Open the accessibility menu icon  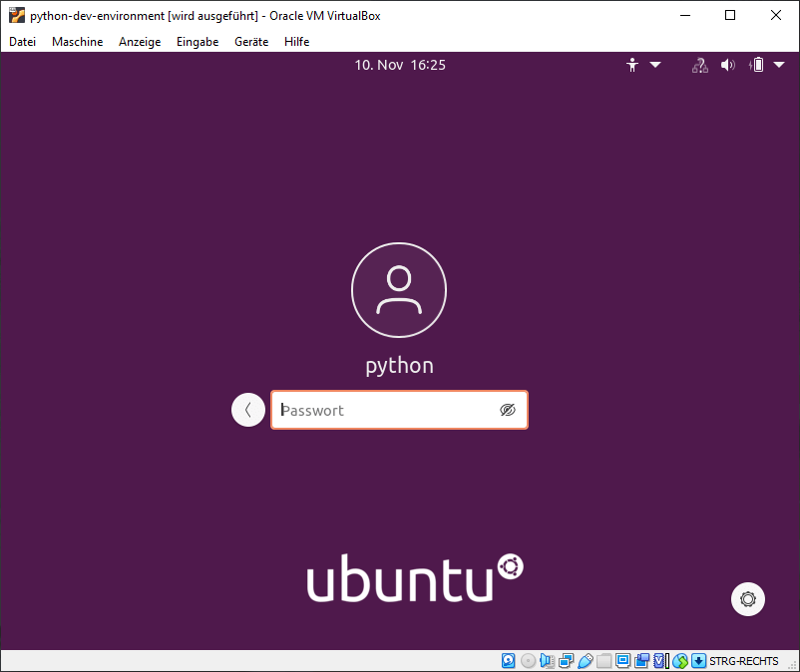tap(632, 65)
